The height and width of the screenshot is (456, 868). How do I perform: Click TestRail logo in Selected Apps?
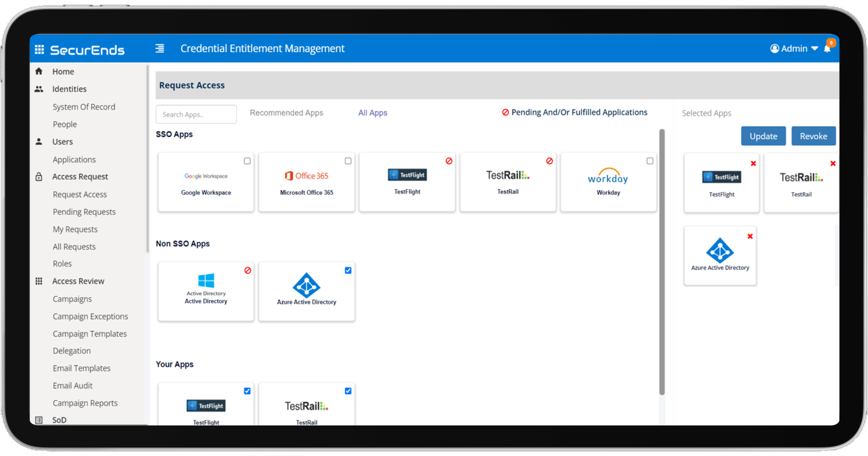[801, 177]
